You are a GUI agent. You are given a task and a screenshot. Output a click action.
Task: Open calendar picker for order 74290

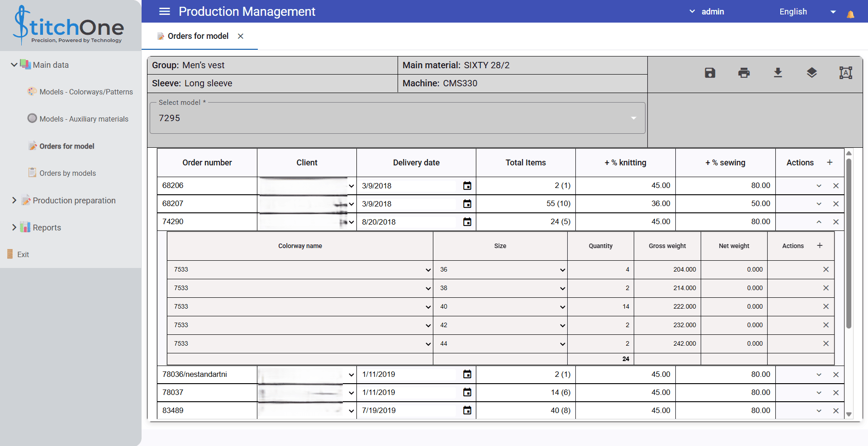(x=467, y=222)
